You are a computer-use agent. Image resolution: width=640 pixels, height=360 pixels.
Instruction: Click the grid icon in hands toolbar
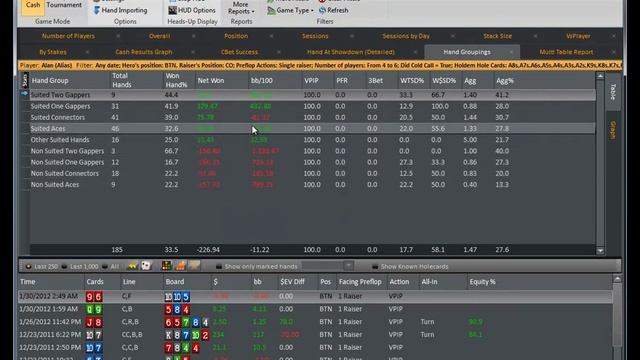167,266
